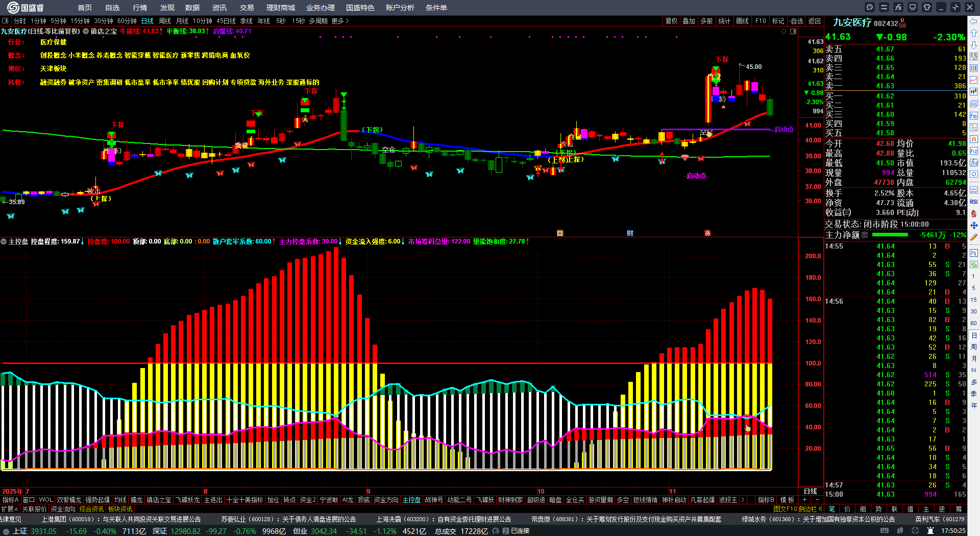Select 季 period in right sidebar
The image size is (980, 536).
[974, 394]
